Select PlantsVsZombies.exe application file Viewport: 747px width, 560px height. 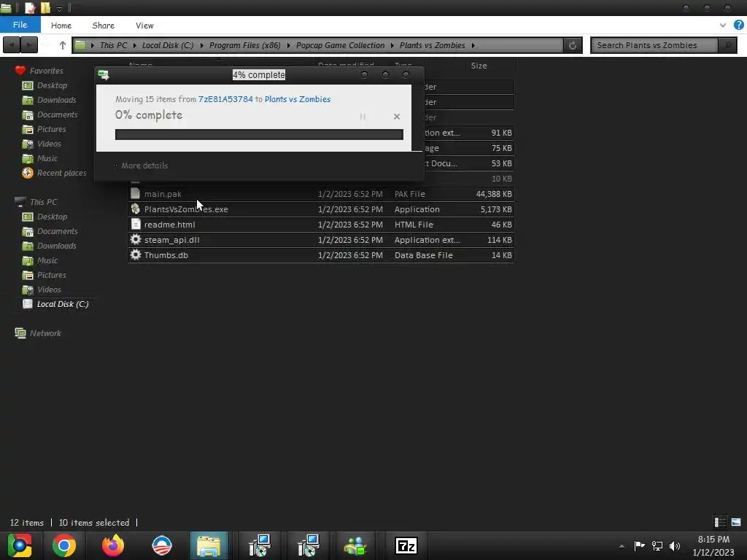tap(321, 209)
